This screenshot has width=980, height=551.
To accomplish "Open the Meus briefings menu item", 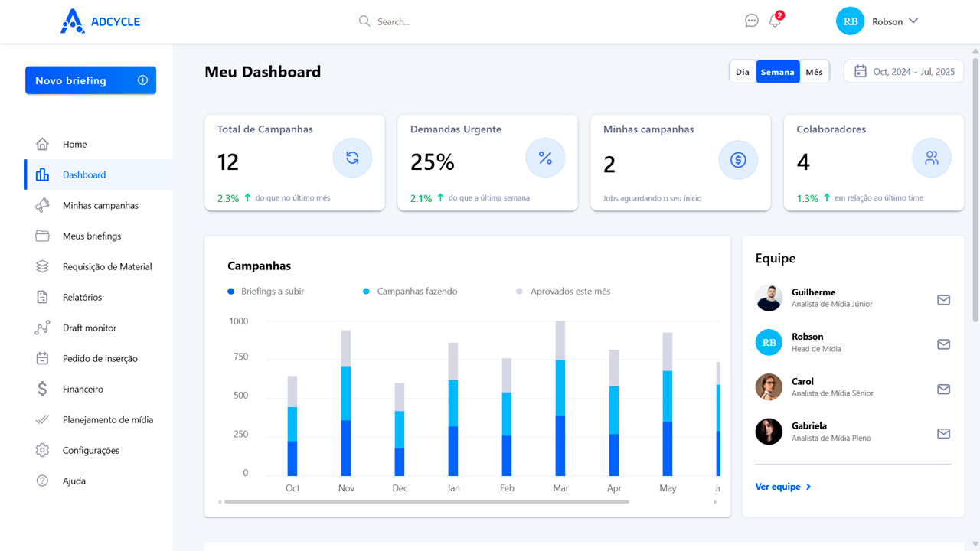I will 98,236.
